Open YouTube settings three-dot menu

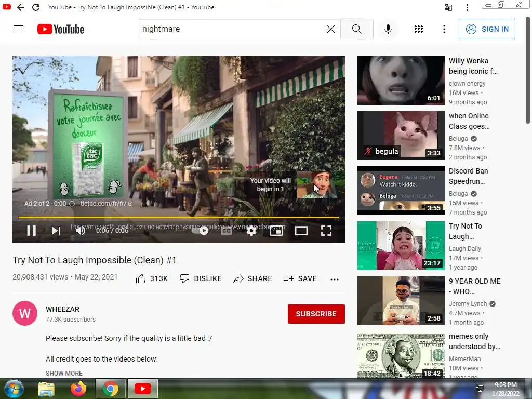tap(444, 29)
